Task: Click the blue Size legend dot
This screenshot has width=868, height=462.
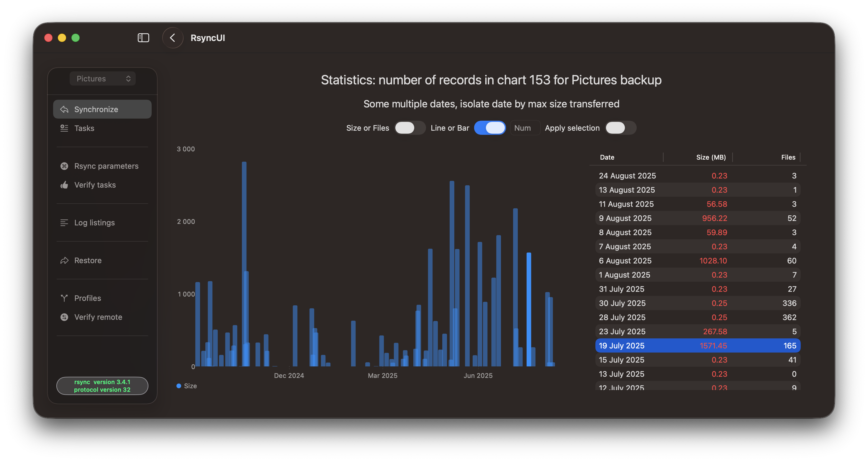Action: tap(178, 386)
